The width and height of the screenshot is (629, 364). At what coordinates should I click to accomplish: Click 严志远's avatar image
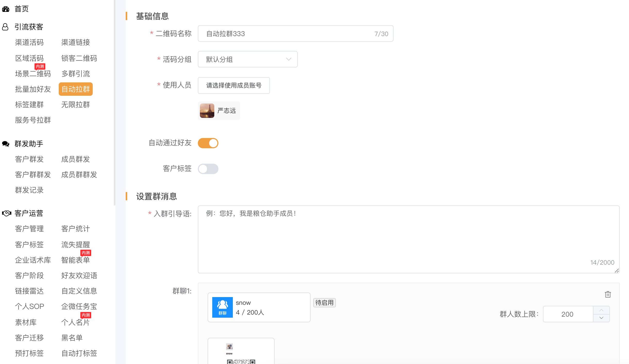pos(207,110)
